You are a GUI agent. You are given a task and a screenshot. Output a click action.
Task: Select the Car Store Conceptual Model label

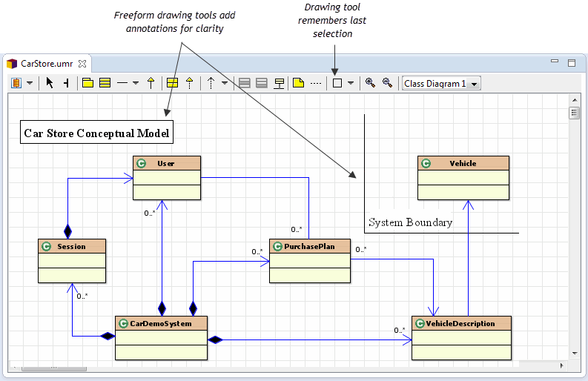[x=96, y=133]
